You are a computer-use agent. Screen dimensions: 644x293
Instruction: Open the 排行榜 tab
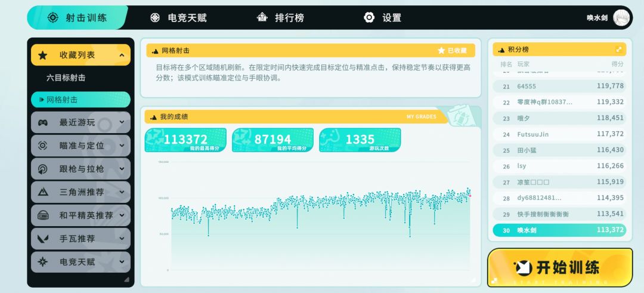280,18
